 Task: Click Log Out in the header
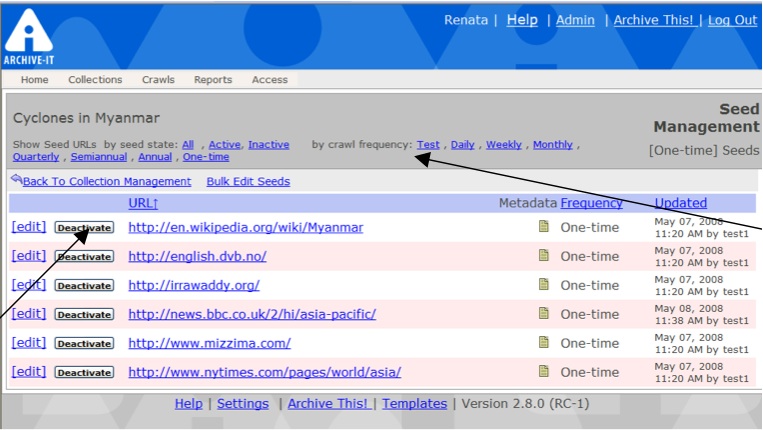click(x=732, y=20)
